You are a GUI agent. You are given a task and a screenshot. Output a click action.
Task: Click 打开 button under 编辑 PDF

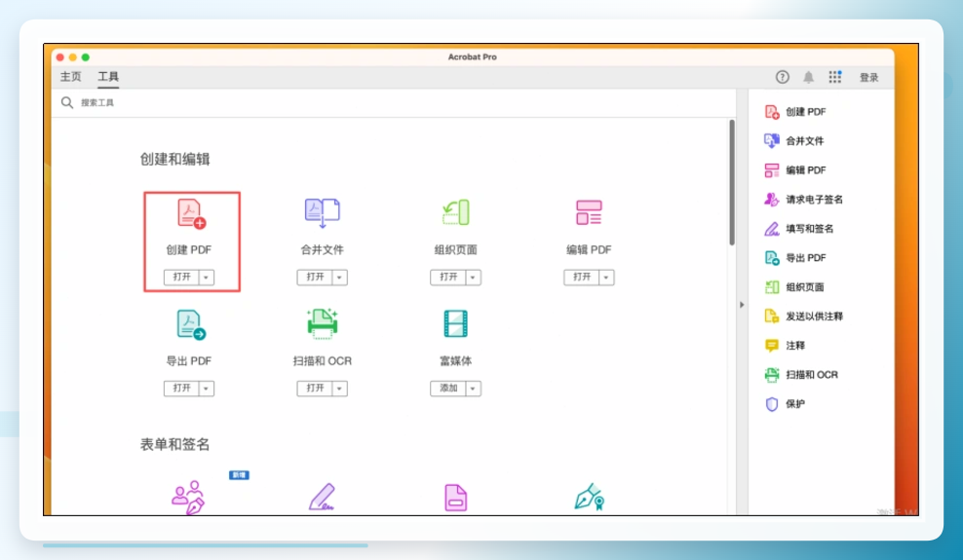point(581,278)
